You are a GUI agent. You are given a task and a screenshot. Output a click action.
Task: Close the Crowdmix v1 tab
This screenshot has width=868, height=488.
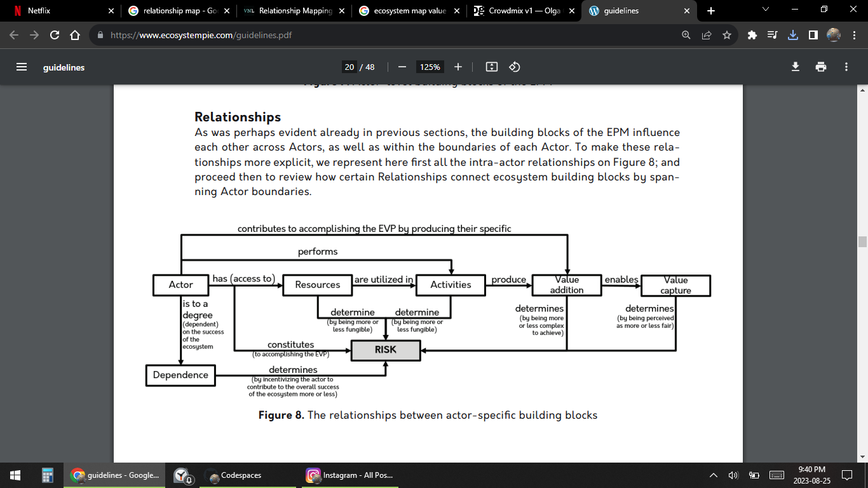tap(571, 11)
